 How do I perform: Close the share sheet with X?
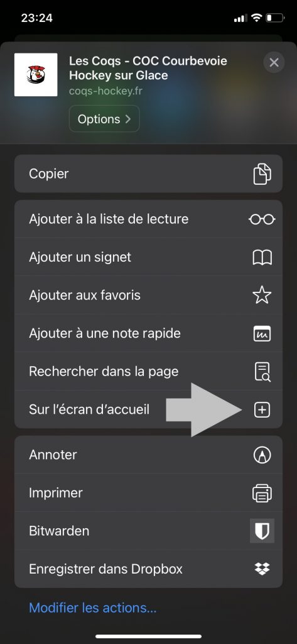click(274, 62)
